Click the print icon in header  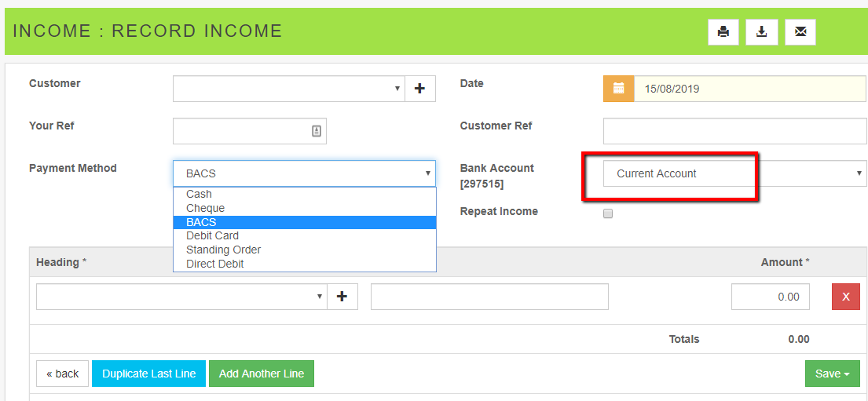723,32
